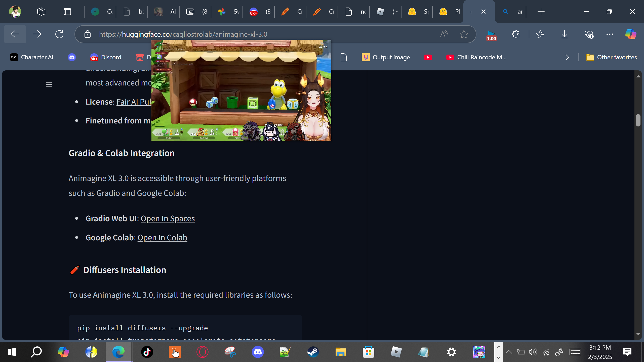This screenshot has width=644, height=362.
Task: Click the page scrollbar up arrow
Action: click(x=638, y=76)
